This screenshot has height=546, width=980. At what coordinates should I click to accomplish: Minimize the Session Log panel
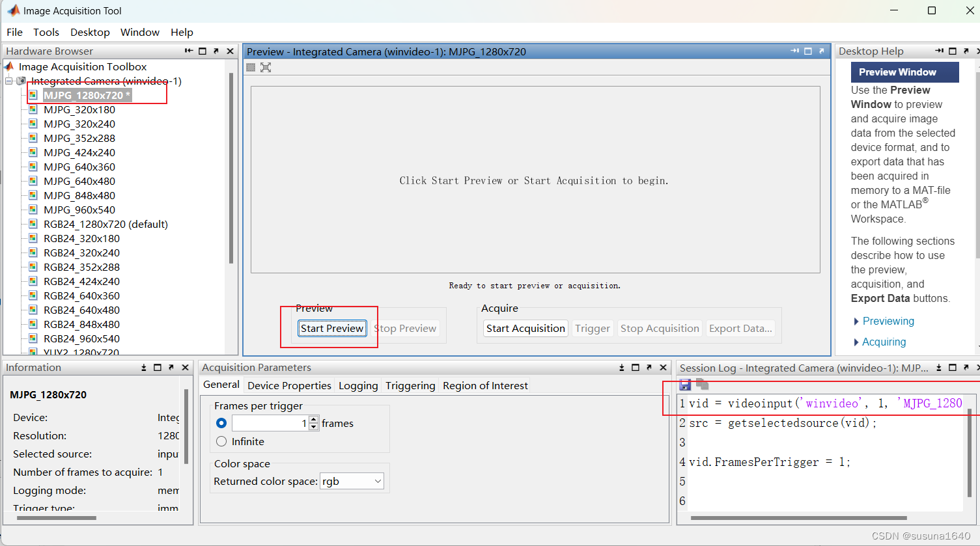(x=939, y=368)
